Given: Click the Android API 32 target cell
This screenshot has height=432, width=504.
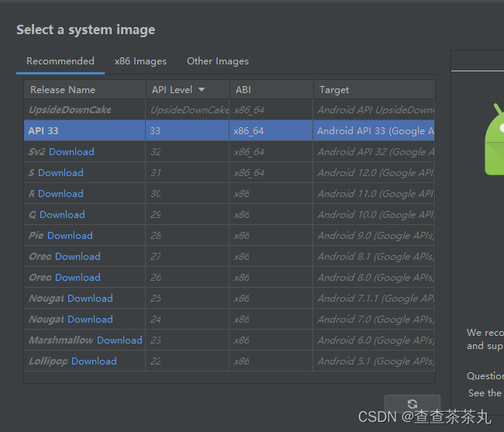Looking at the screenshot, I should point(374,152).
